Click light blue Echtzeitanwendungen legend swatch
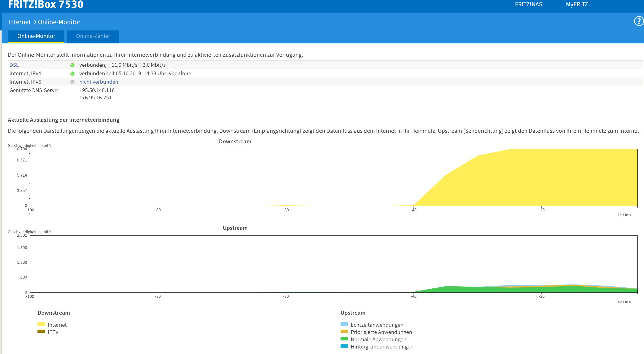The width and height of the screenshot is (644, 354). (344, 324)
